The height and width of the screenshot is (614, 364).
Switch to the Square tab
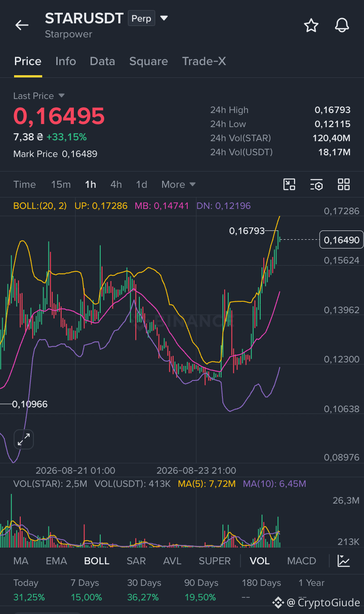click(x=149, y=61)
